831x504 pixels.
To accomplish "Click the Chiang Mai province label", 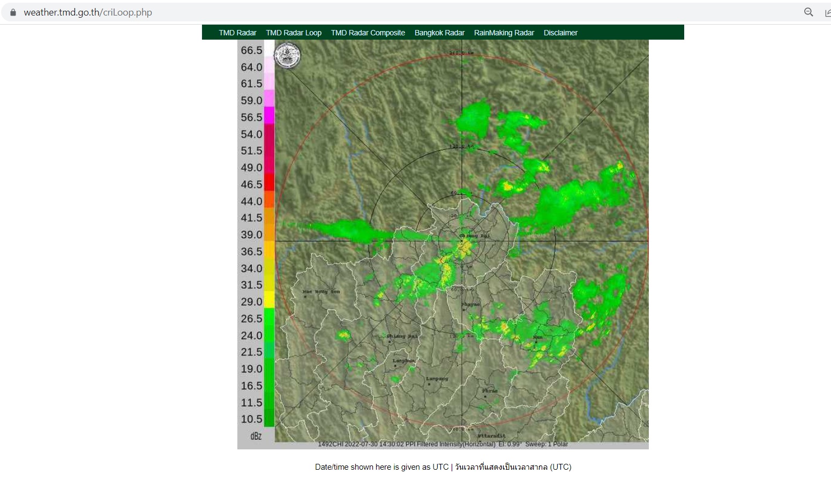I will [x=402, y=336].
